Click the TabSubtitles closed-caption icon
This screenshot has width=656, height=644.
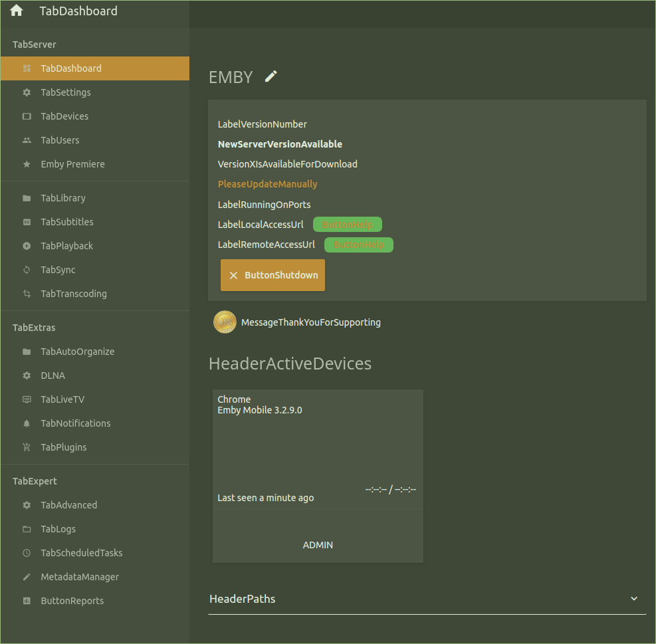[x=27, y=222]
